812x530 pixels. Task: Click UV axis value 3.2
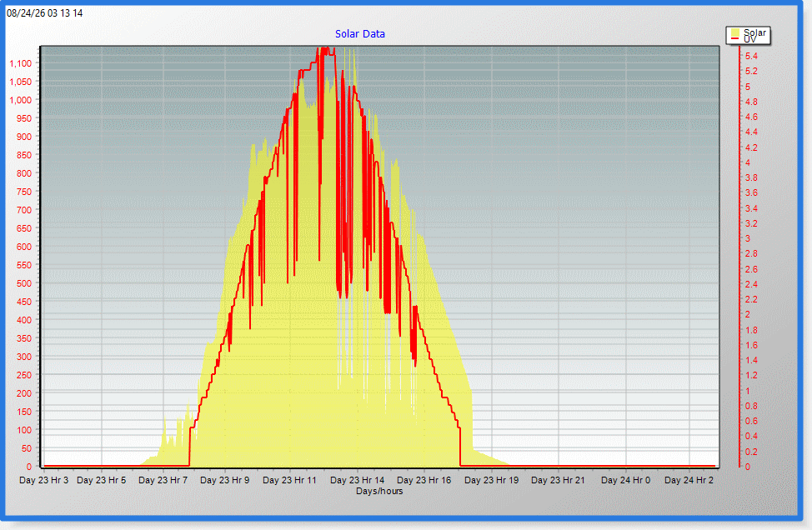coord(751,223)
